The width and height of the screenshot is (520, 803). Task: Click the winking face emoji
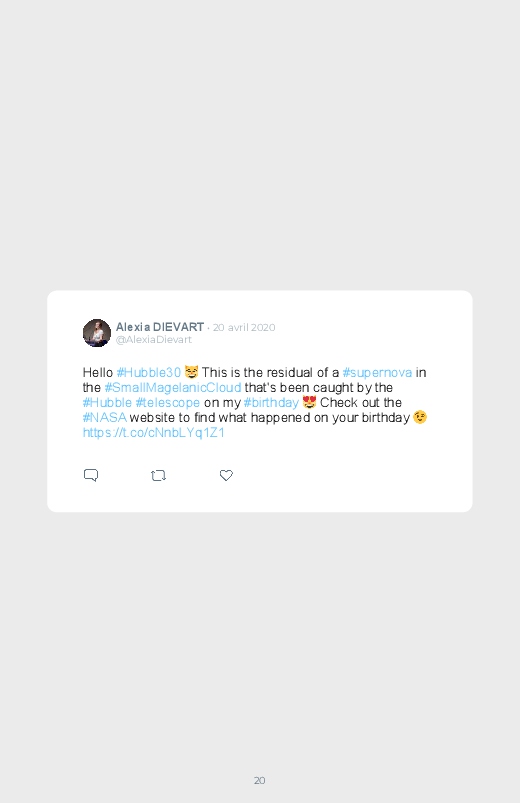coord(420,417)
